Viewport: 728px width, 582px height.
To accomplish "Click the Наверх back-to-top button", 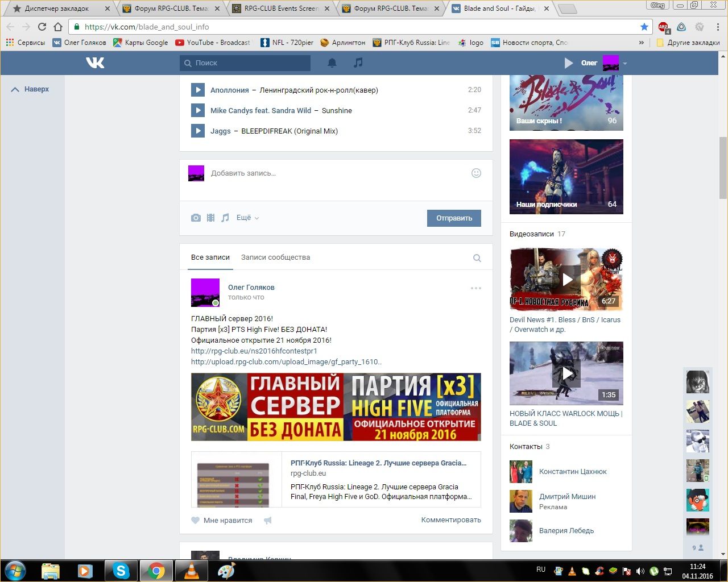I will click(x=30, y=89).
